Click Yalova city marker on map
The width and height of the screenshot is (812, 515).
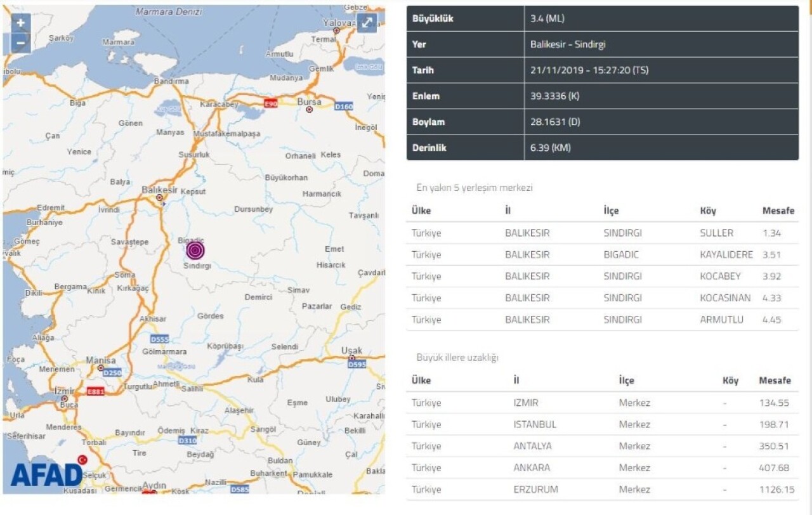337,30
